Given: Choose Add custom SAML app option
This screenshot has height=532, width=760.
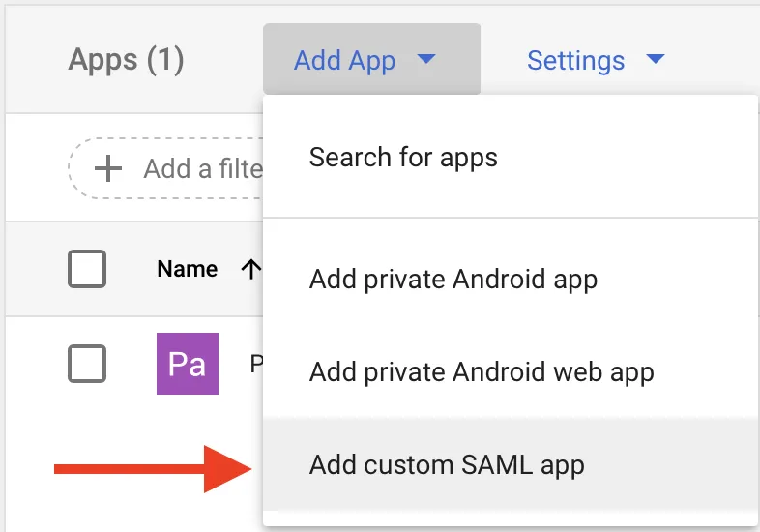Looking at the screenshot, I should tap(447, 464).
